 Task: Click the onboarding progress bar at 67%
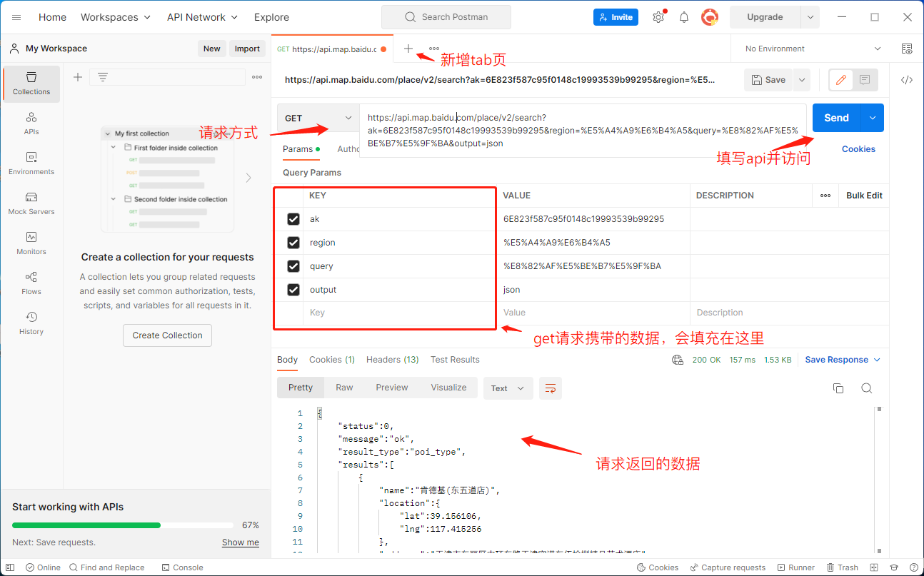(x=124, y=525)
